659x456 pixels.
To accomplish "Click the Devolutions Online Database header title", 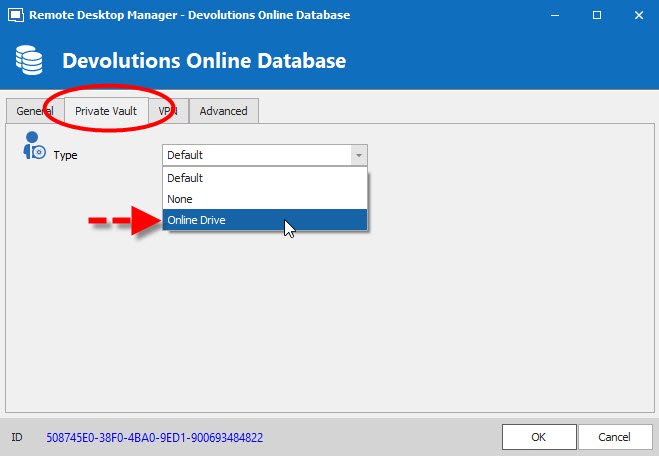I will (x=204, y=61).
